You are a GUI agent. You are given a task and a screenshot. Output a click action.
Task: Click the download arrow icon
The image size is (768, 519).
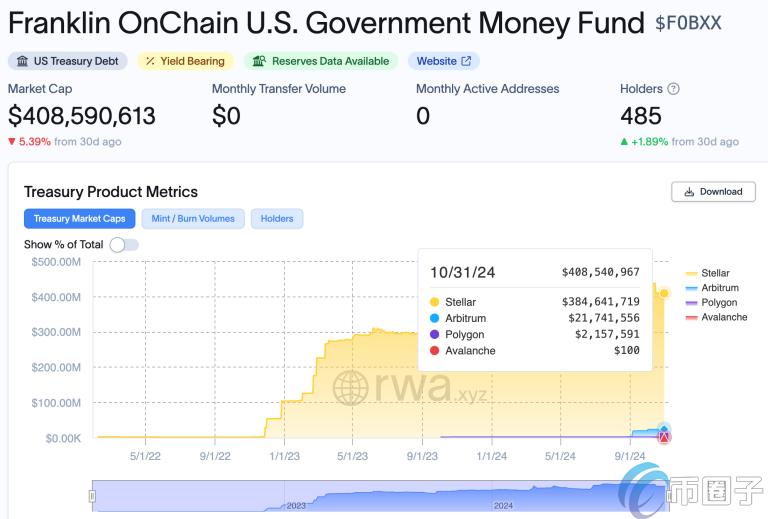(x=689, y=192)
